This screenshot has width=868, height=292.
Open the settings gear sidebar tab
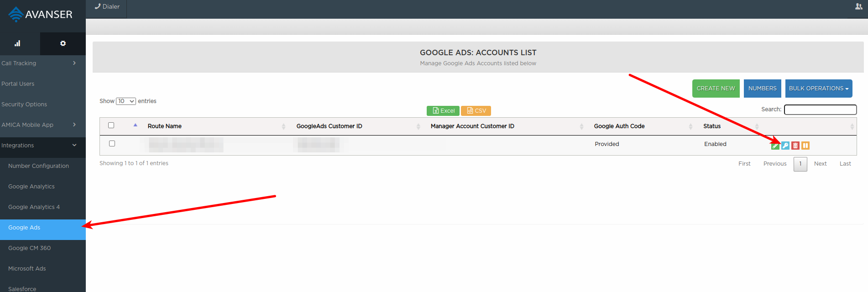[x=63, y=43]
